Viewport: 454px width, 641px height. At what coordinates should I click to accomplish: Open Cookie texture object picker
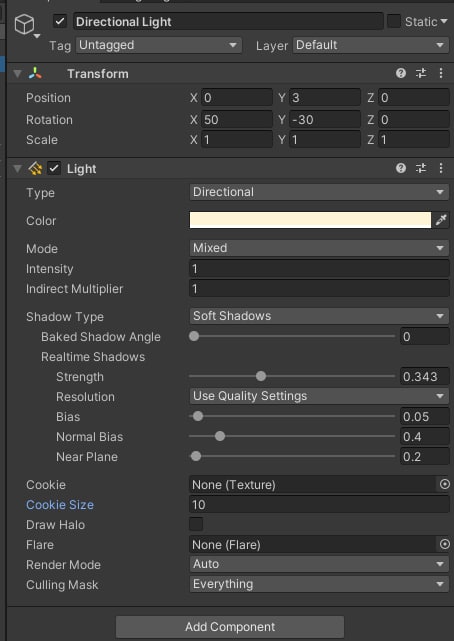point(445,484)
